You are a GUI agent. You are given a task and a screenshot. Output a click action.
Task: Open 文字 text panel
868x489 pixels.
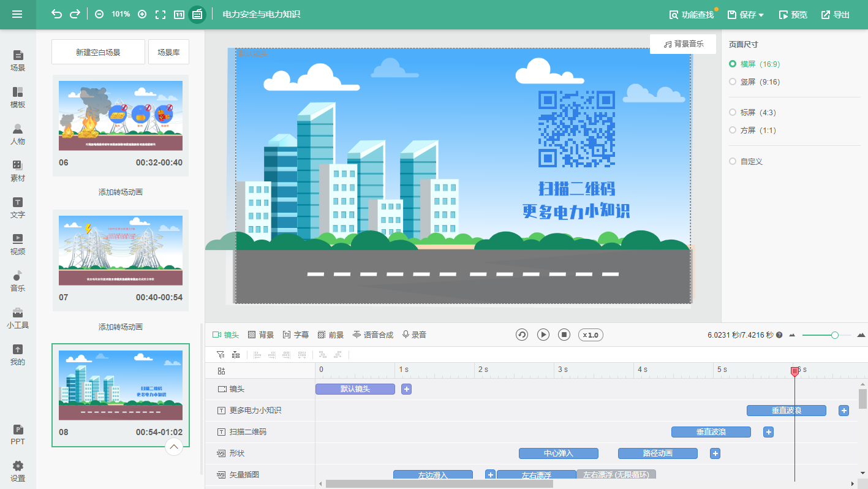pos(18,208)
